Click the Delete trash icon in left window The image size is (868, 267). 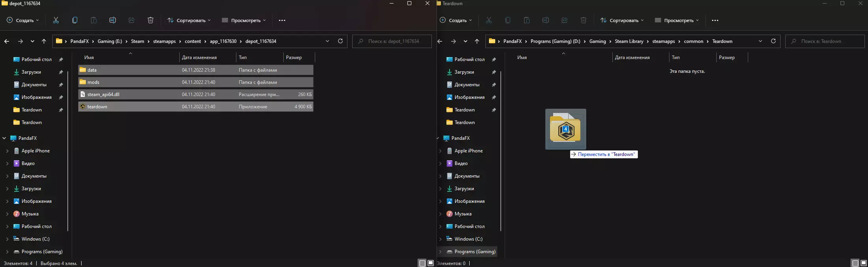click(x=151, y=20)
